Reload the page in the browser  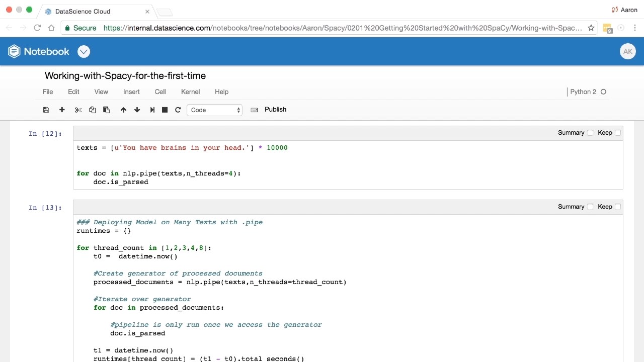(37, 28)
